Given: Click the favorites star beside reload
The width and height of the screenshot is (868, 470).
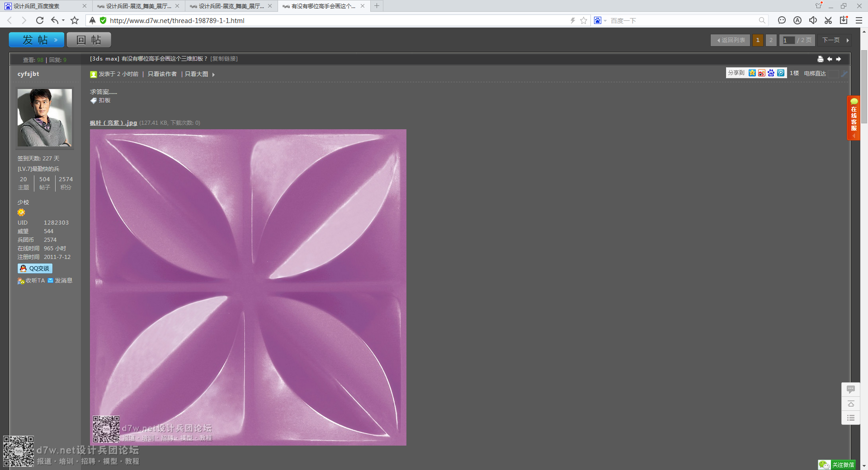Looking at the screenshot, I should [75, 20].
